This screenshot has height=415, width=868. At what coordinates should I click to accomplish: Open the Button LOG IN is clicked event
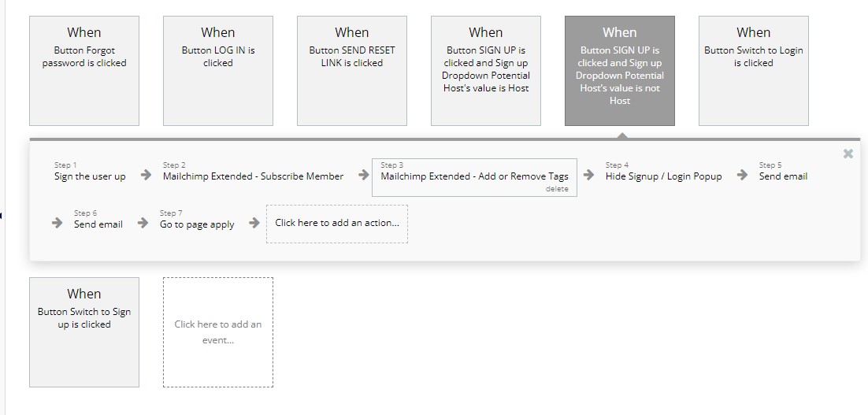click(x=218, y=71)
